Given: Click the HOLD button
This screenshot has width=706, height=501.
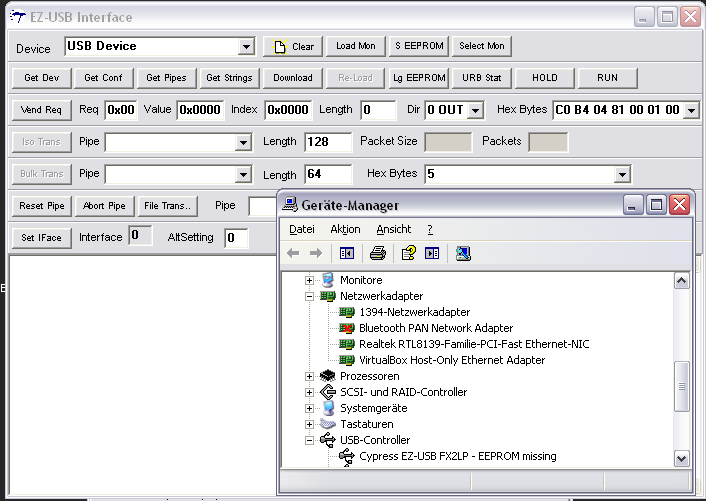Looking at the screenshot, I should [x=545, y=78].
